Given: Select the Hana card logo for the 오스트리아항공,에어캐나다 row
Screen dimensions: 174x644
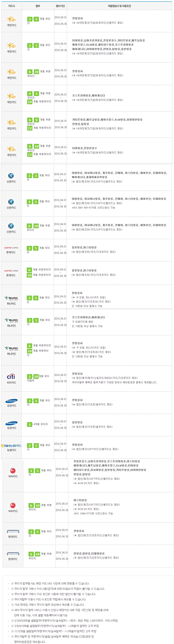Looking at the screenshot, I should click(x=12, y=320).
